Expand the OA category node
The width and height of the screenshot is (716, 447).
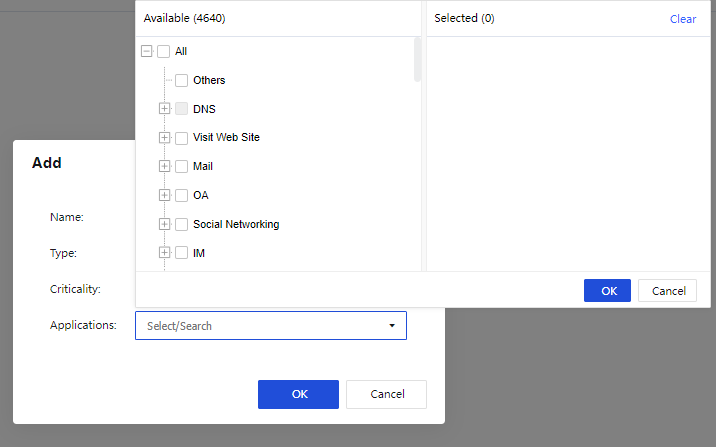pyautogui.click(x=164, y=195)
